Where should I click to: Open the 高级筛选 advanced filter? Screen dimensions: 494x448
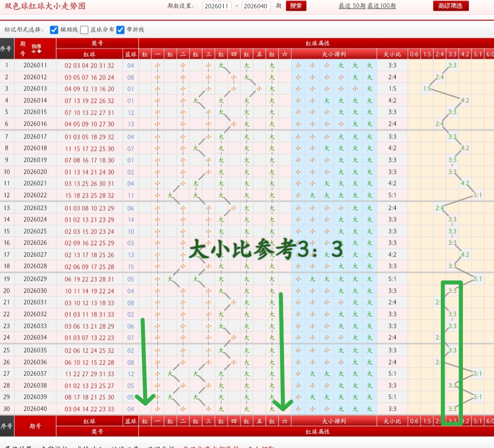click(450, 6)
